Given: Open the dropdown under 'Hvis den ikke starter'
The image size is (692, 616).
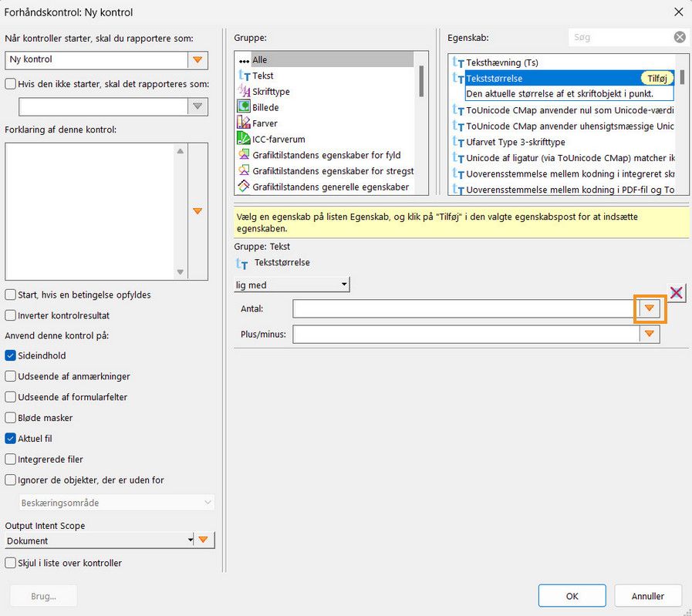Looking at the screenshot, I should pyautogui.click(x=197, y=106).
